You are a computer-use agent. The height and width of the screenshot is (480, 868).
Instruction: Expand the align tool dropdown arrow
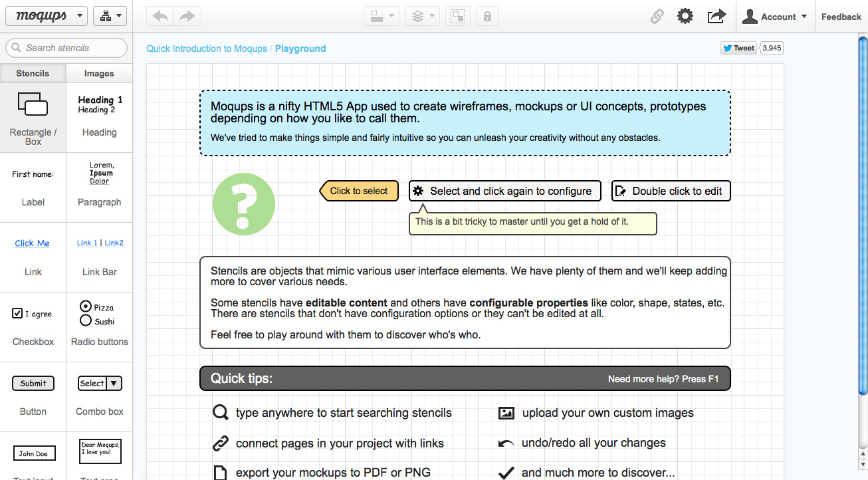pos(391,17)
